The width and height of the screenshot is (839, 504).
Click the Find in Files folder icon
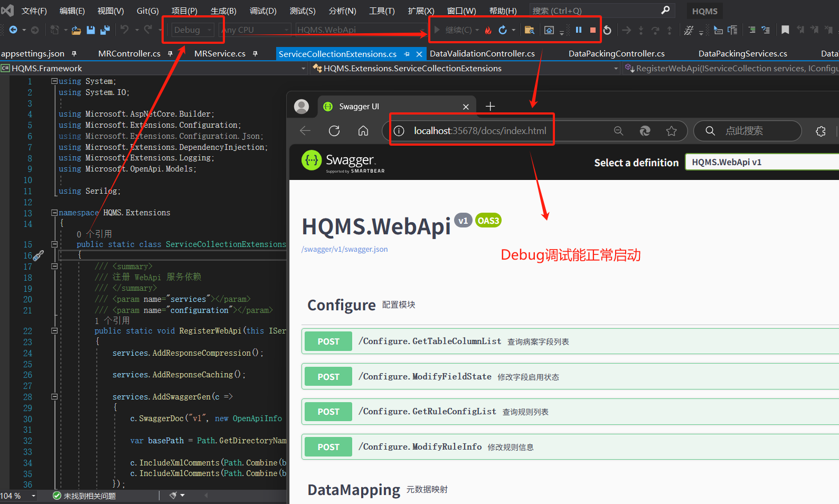[x=529, y=30]
